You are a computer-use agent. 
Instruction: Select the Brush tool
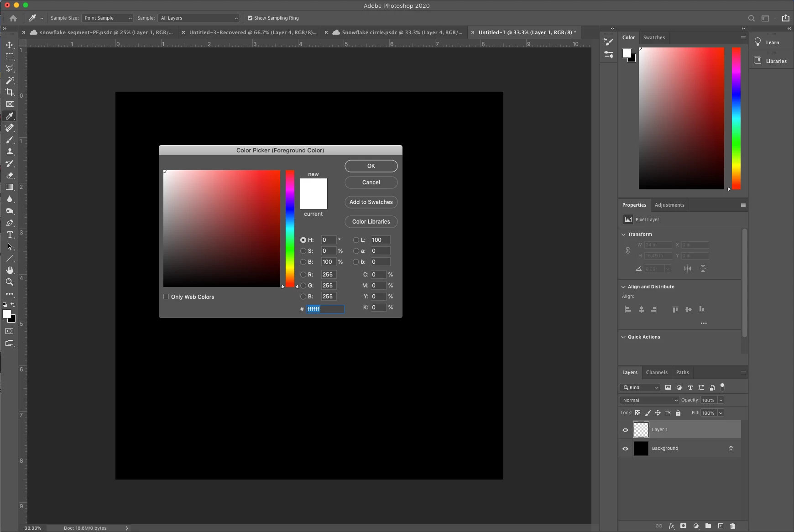click(10, 140)
